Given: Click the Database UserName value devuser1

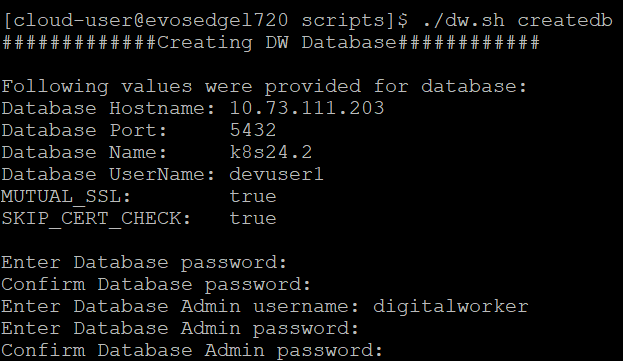Looking at the screenshot, I should point(277,174).
